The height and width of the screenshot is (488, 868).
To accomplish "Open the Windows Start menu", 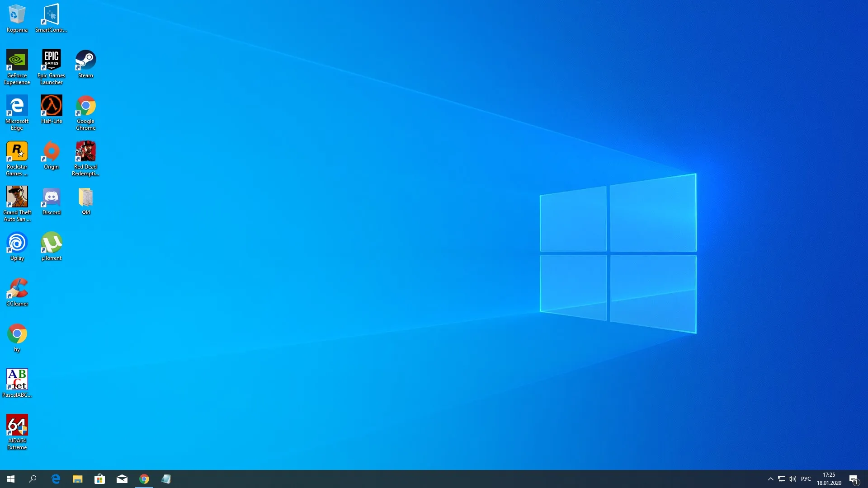I will pos(11,479).
